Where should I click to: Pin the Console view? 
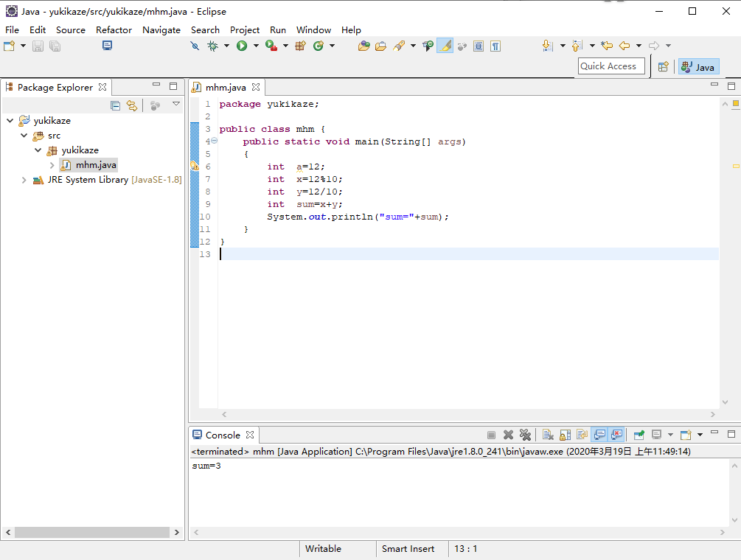[x=639, y=435]
